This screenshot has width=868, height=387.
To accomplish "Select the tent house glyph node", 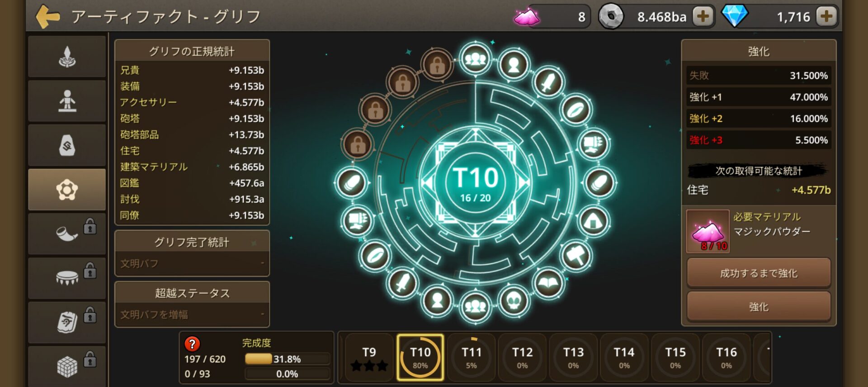I will 594,222.
